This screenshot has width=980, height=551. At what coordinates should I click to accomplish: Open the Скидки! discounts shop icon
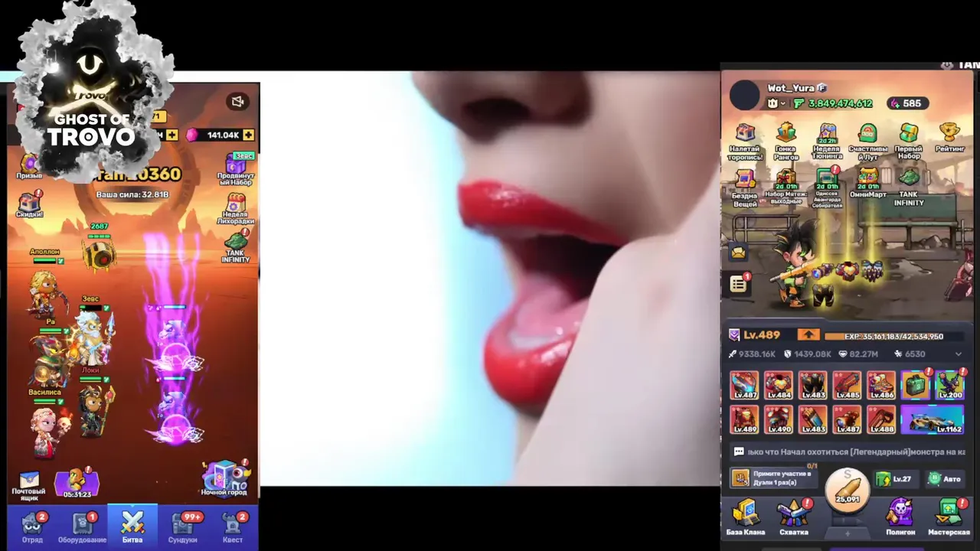click(x=29, y=205)
